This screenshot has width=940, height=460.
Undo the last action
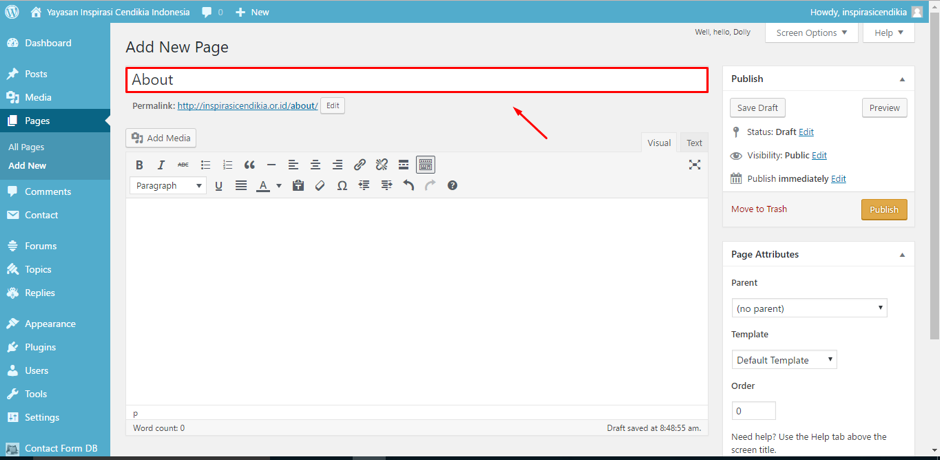[408, 186]
